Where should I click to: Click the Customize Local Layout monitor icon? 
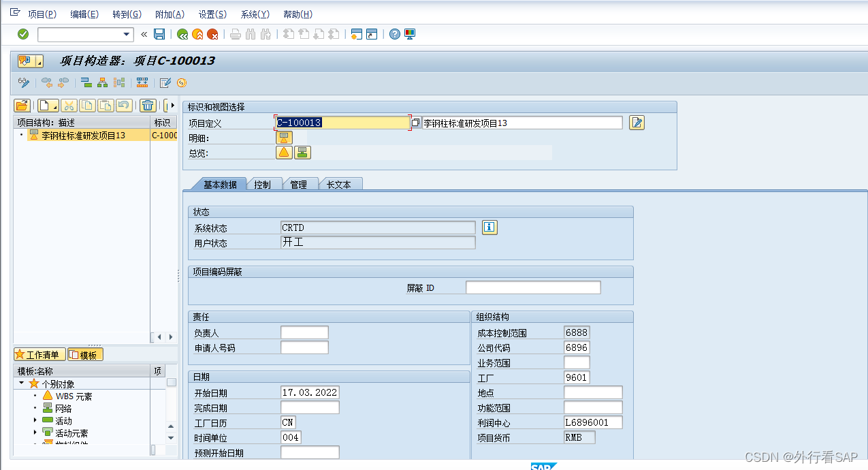410,34
